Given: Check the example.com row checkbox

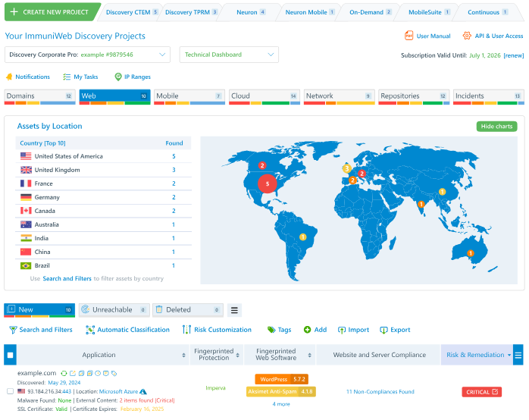Looking at the screenshot, I should [10, 391].
